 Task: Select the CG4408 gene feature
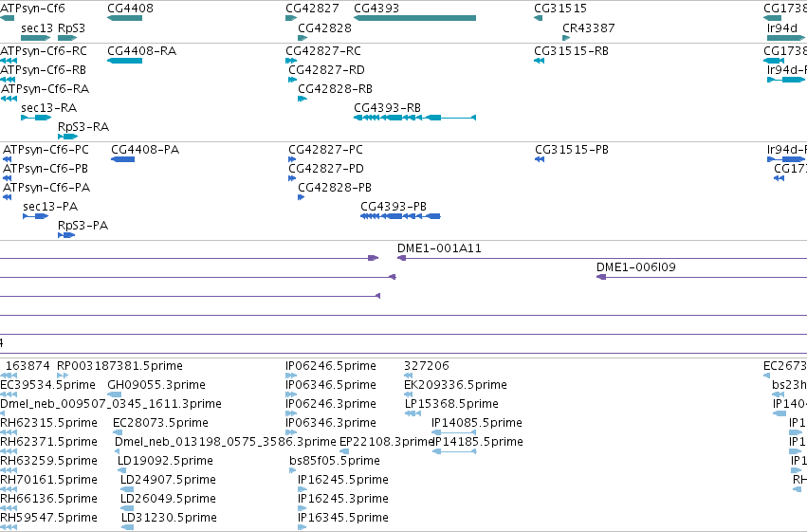(x=124, y=18)
